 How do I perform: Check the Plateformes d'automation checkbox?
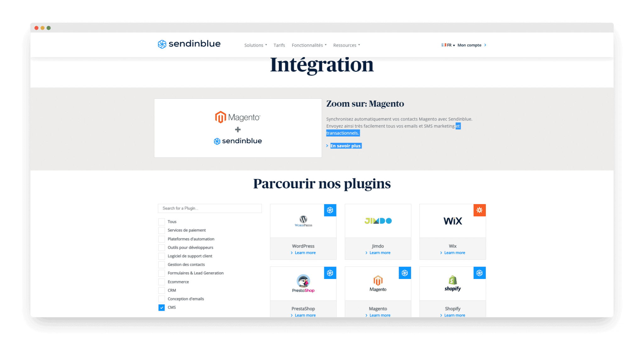coord(162,239)
